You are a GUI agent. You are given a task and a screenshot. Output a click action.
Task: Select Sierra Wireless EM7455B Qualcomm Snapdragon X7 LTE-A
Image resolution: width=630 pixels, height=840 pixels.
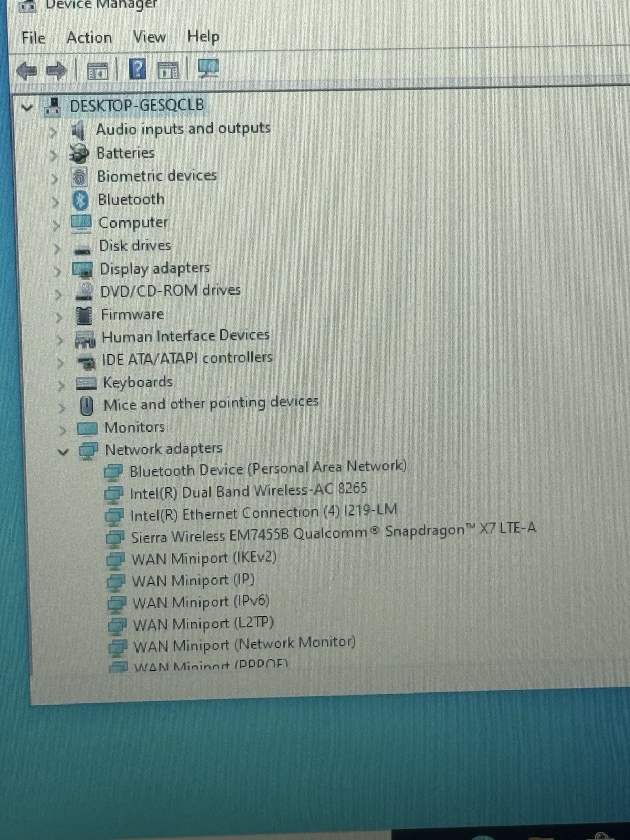click(x=333, y=533)
